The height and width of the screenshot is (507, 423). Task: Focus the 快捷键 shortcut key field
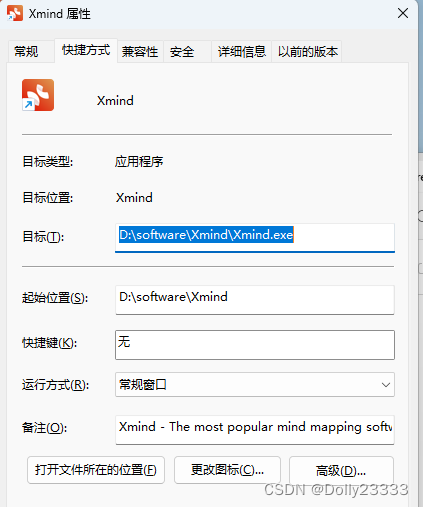[x=255, y=345]
